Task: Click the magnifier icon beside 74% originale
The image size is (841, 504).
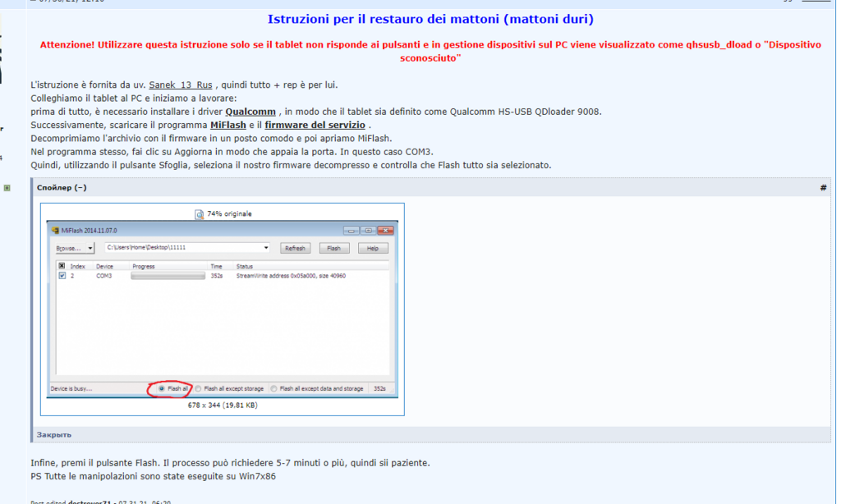Action: pos(199,214)
